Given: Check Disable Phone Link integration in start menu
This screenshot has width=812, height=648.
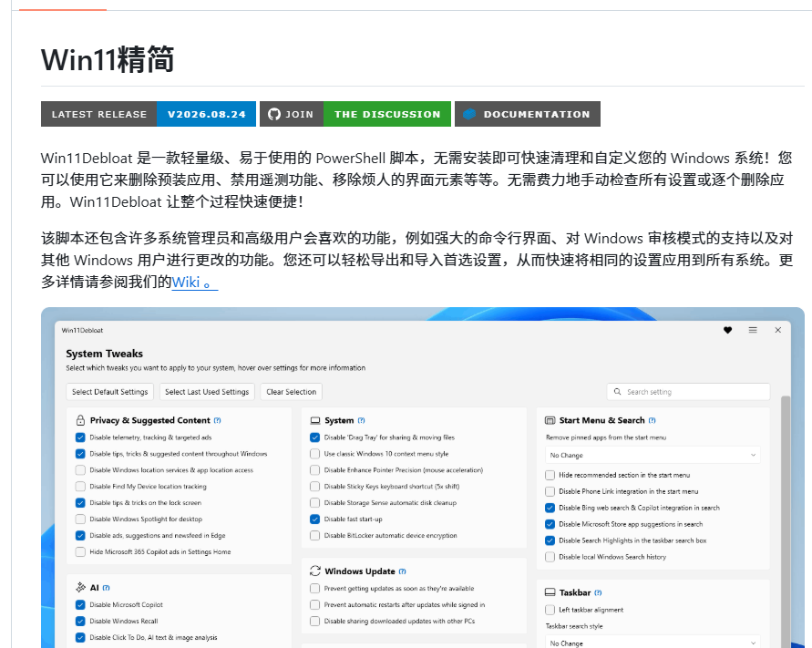Looking at the screenshot, I should (550, 491).
